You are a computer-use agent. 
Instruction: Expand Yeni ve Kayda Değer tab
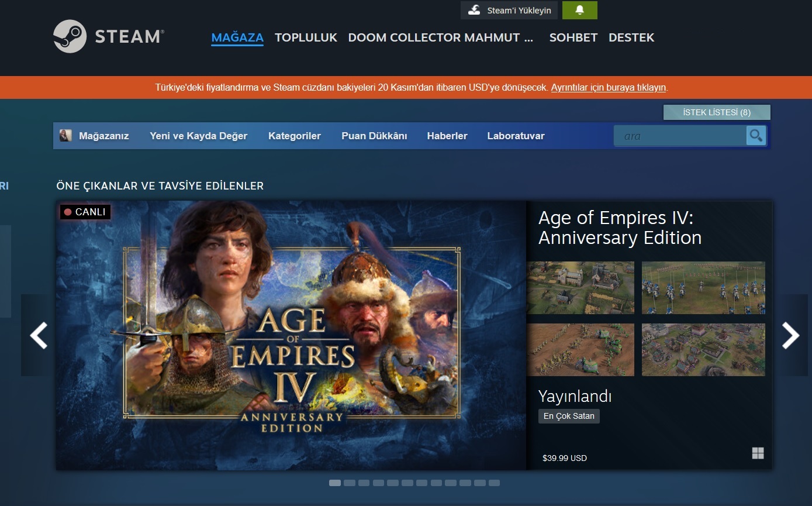[198, 136]
